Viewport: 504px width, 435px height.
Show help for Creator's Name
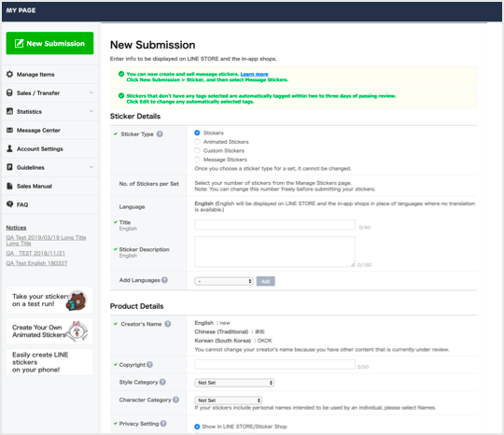[x=168, y=324]
